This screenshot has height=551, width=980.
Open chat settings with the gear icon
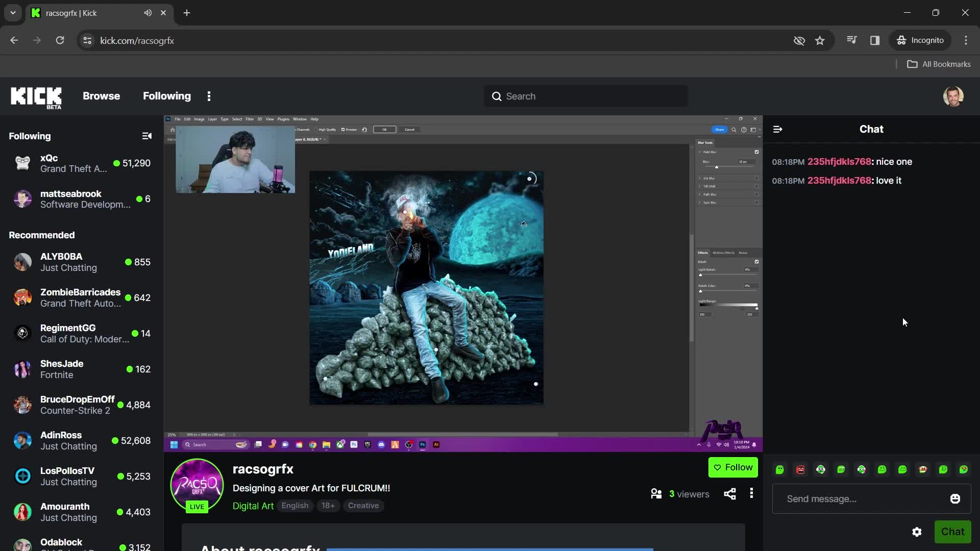click(x=917, y=532)
